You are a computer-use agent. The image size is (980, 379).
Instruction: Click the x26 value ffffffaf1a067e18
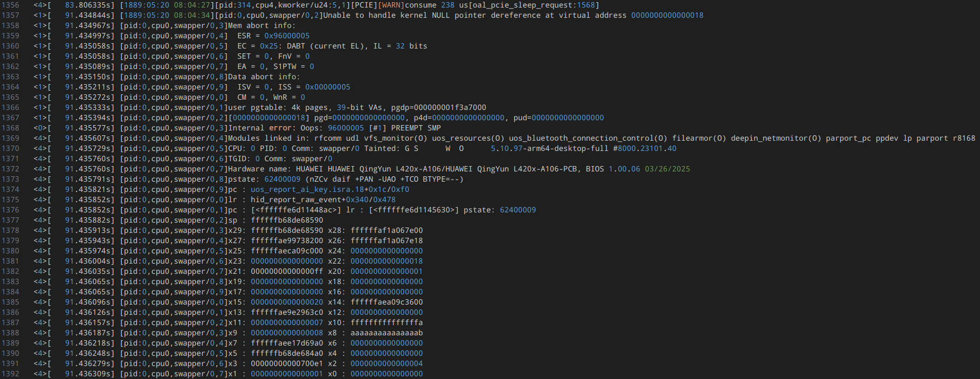[387, 240]
